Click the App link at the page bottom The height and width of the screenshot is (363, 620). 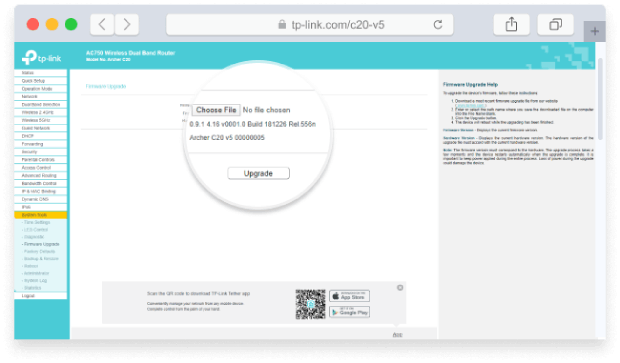[x=397, y=335]
